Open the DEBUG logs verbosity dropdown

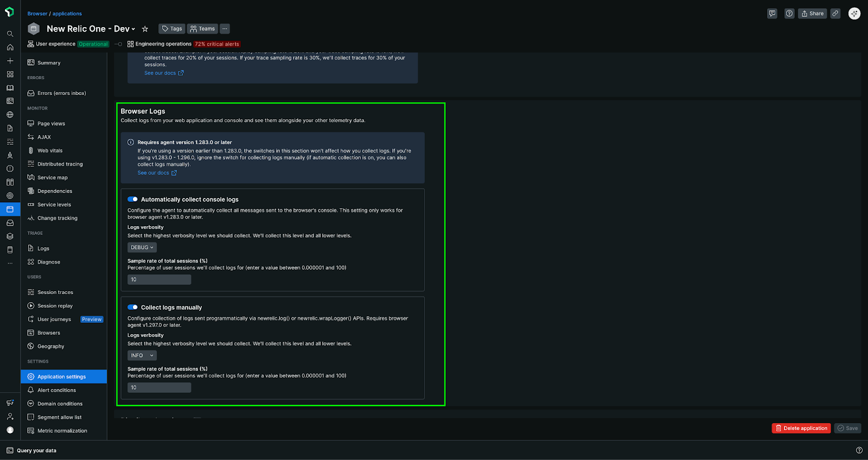point(142,247)
